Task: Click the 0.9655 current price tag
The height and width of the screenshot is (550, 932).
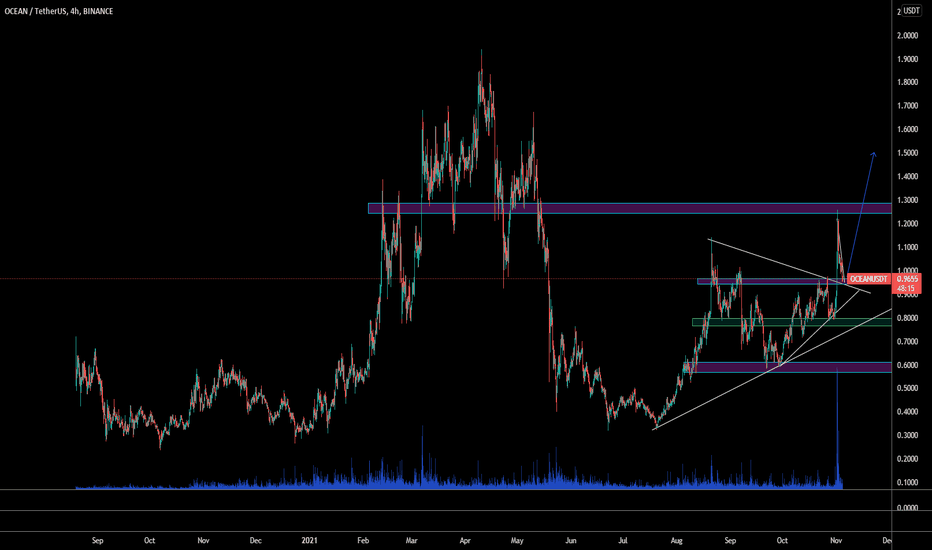Action: (908, 279)
